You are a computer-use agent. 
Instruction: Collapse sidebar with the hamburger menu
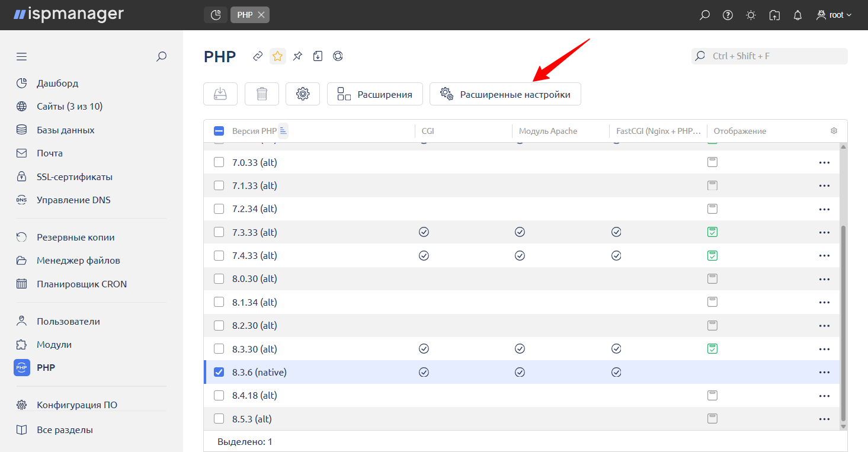tap(22, 57)
